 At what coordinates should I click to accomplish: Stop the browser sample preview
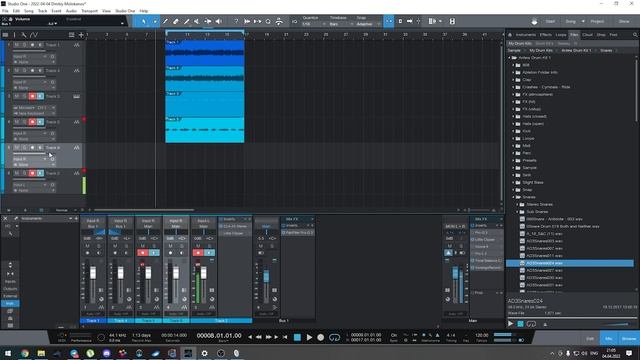click(x=520, y=324)
